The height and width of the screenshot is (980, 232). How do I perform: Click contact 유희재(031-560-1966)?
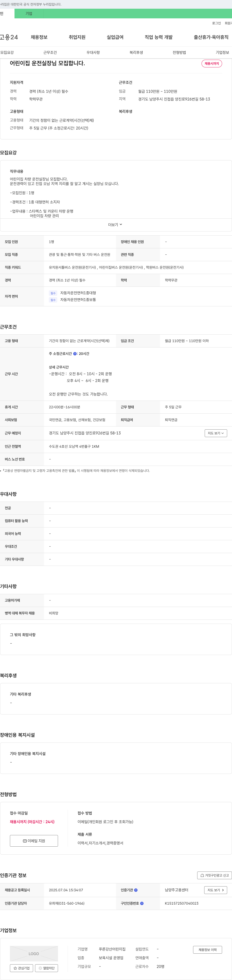(x=66, y=903)
